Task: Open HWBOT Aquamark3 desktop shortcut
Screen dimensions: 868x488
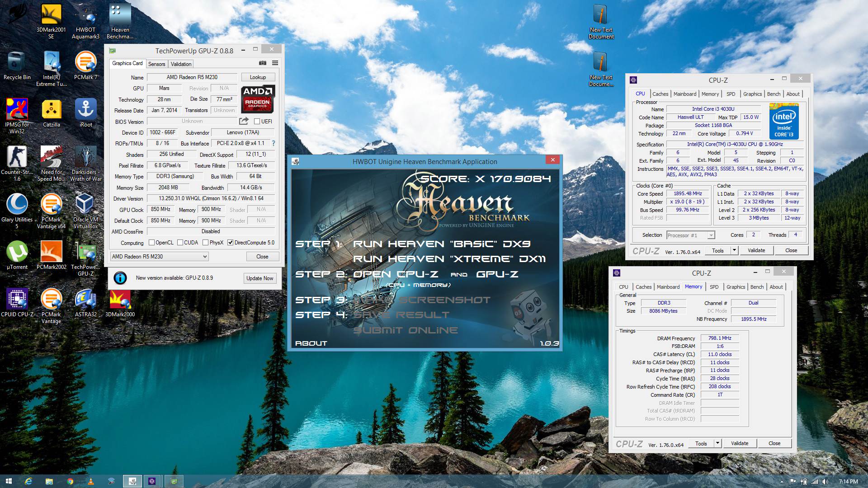Action: coord(85,21)
